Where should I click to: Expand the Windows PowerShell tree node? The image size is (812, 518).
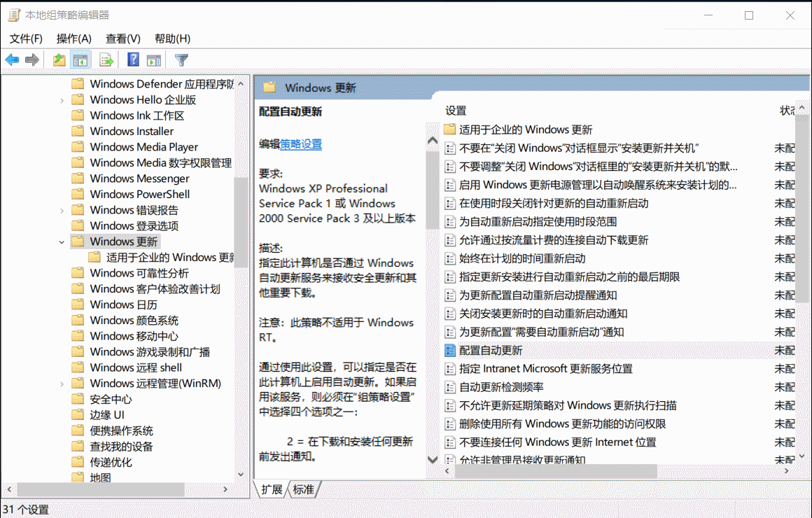[x=62, y=194]
